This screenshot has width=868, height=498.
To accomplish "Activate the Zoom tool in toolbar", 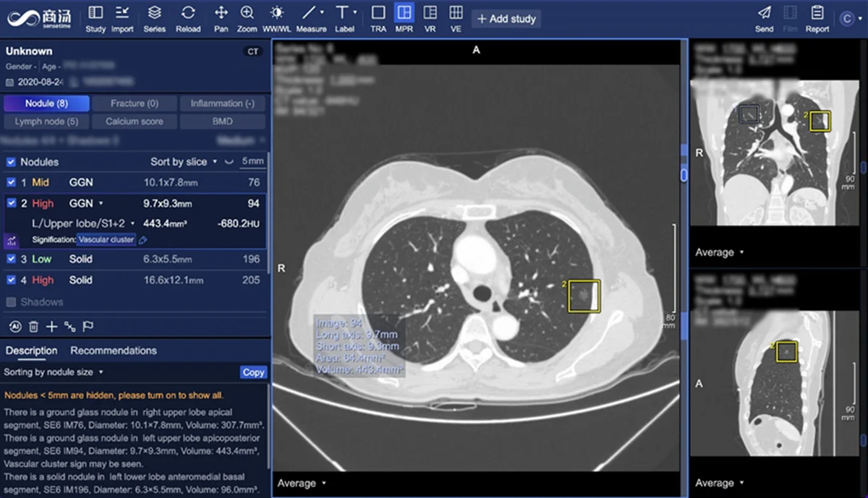I will pos(247,18).
